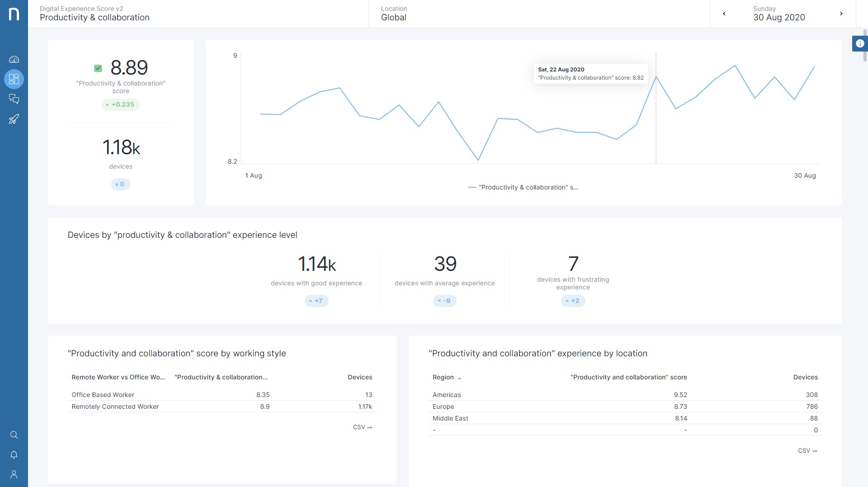Go to previous day with left chevron
This screenshot has height=487, width=868.
(x=724, y=14)
